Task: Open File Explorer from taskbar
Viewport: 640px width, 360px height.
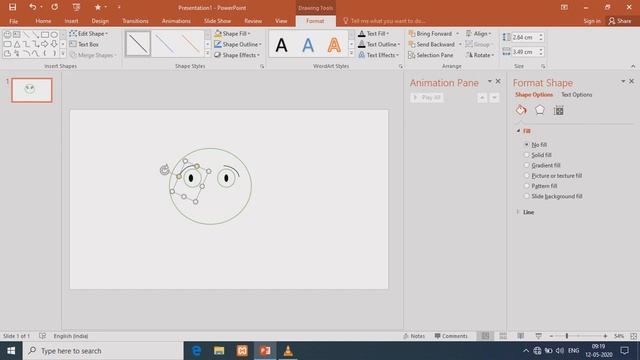Action: (x=219, y=351)
